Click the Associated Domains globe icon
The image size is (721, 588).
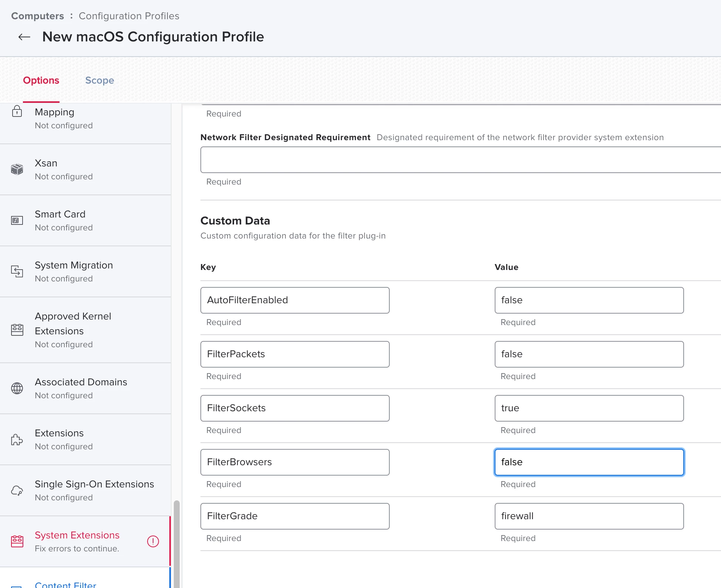pos(17,388)
